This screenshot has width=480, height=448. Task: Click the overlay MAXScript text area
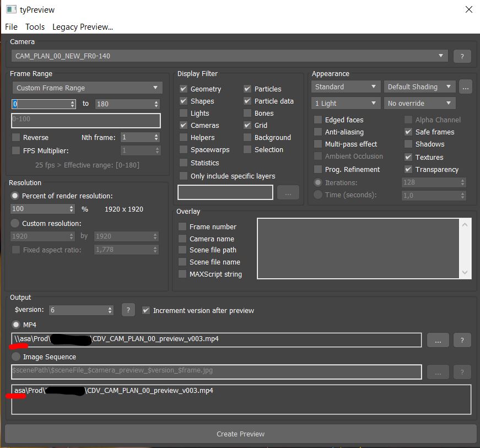358,248
